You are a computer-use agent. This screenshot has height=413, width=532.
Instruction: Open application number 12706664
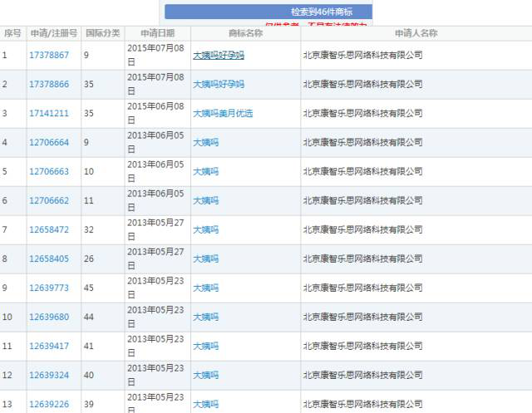click(49, 142)
